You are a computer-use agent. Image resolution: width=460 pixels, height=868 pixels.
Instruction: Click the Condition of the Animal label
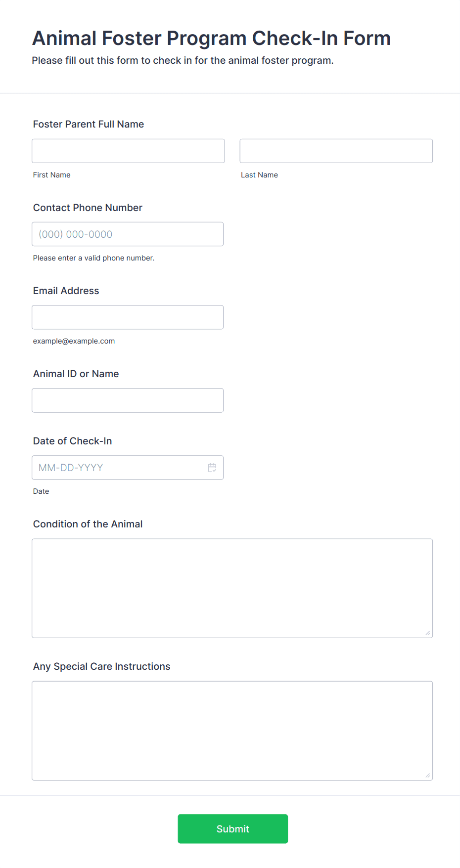[x=88, y=524]
